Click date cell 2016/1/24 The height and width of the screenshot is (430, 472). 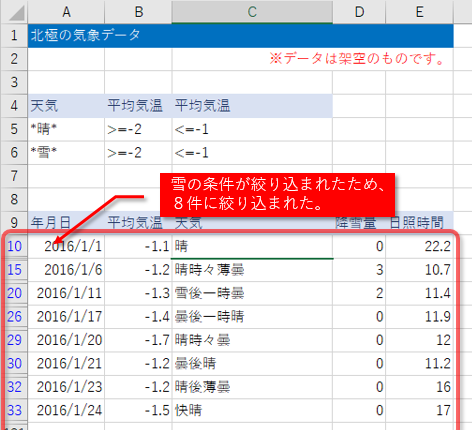[66, 410]
